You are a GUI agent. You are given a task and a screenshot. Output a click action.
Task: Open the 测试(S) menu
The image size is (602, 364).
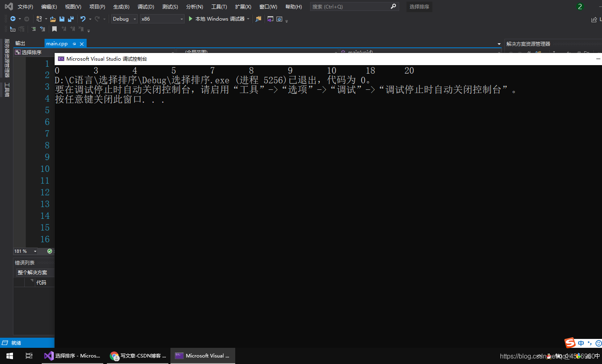[x=170, y=6]
